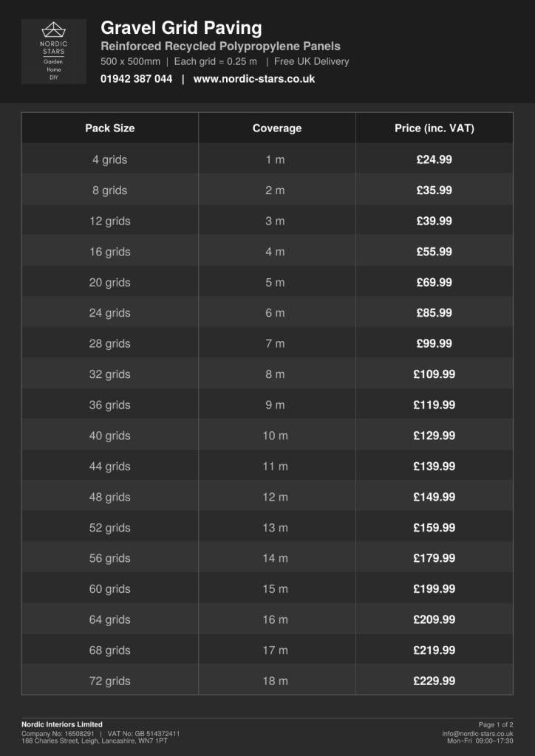Open the www.nordic-stars.co.uk link
This screenshot has height=756, width=535.
pos(253,79)
